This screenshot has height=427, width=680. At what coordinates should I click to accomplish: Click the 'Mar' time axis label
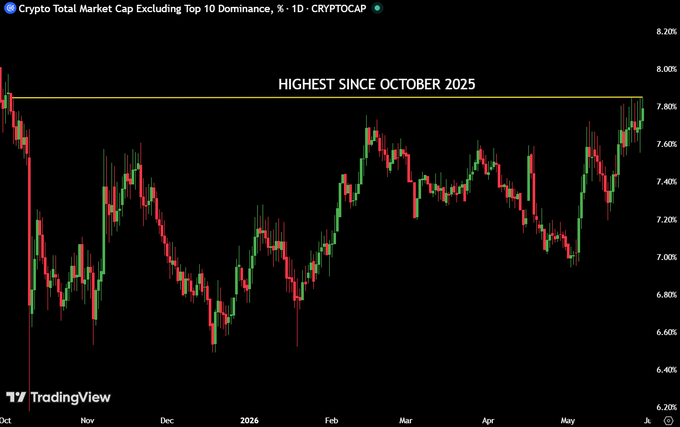[405, 420]
